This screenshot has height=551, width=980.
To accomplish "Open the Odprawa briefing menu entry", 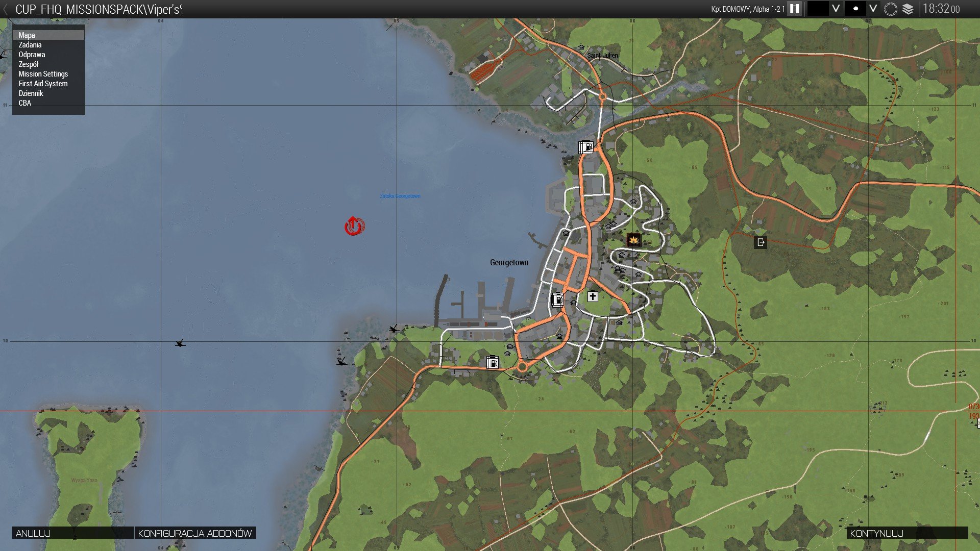I will click(32, 55).
